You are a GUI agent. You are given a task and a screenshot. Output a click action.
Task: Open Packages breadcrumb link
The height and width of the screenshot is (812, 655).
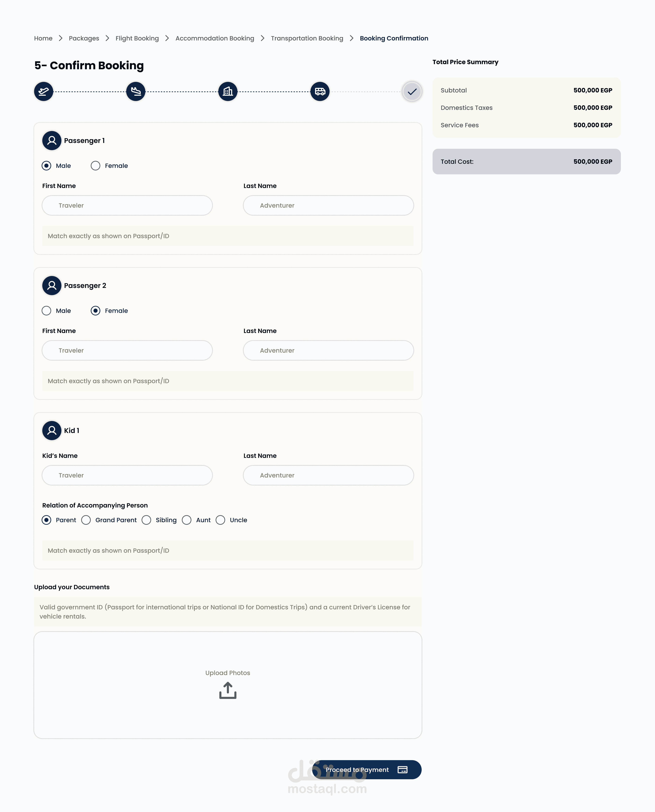tap(84, 38)
